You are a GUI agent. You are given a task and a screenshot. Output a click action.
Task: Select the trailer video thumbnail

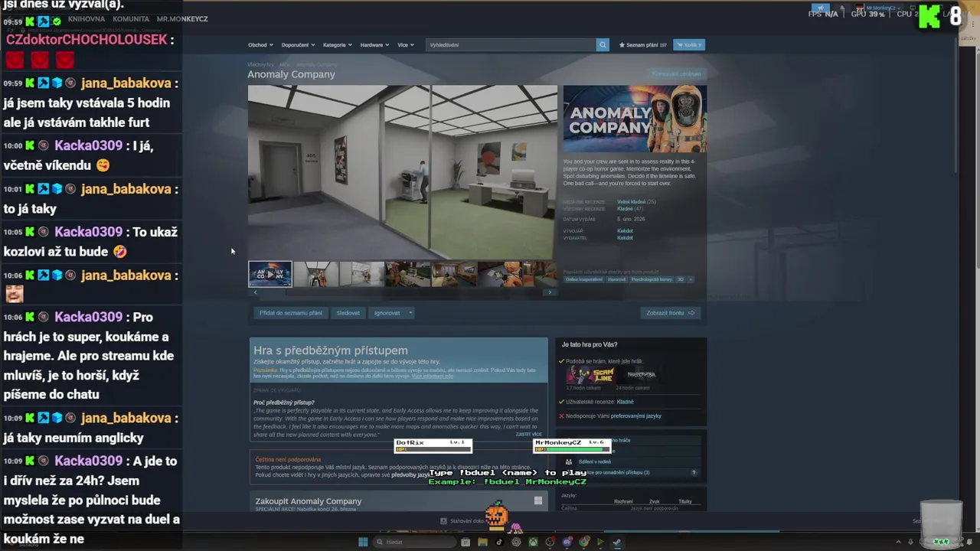pos(269,274)
